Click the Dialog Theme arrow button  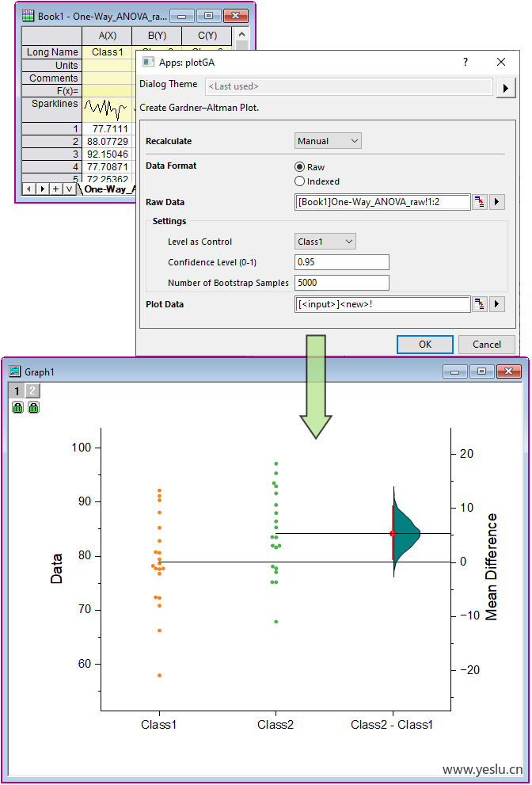coord(506,88)
